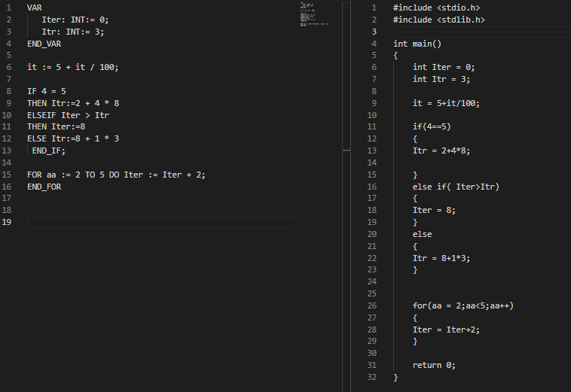Viewport: 571px width, 392px height.
Task: Click line number 15 in the left editor gutter
Action: pyautogui.click(x=7, y=175)
